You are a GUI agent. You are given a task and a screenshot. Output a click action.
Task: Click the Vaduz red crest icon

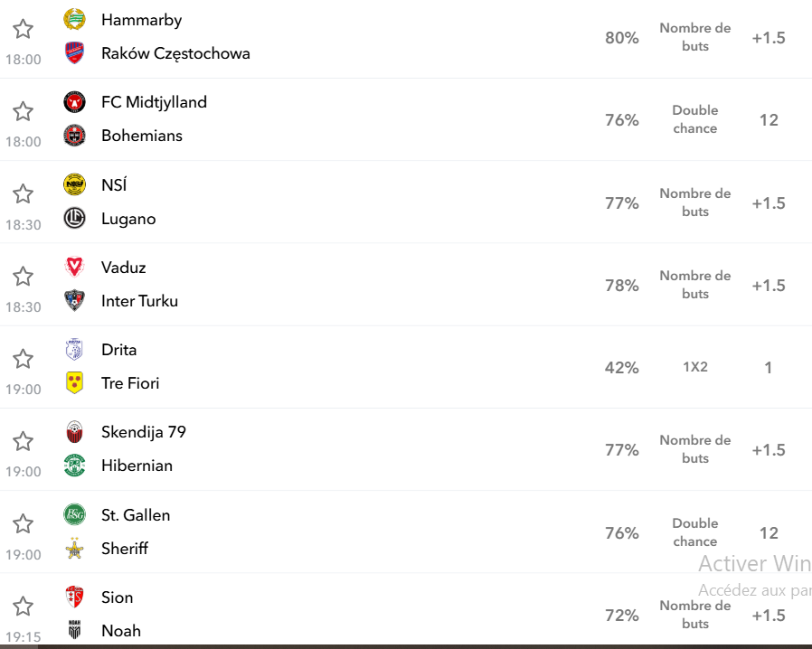[74, 267]
